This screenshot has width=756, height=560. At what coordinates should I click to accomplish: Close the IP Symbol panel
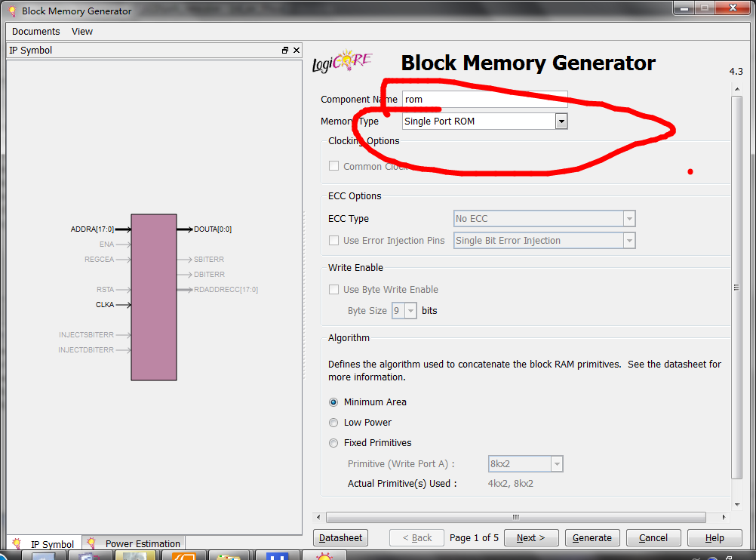pos(297,50)
